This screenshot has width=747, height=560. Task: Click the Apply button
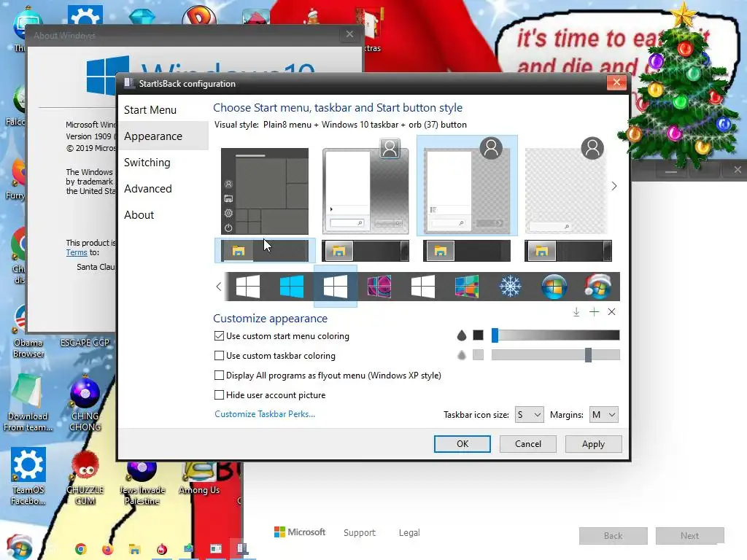(x=593, y=444)
